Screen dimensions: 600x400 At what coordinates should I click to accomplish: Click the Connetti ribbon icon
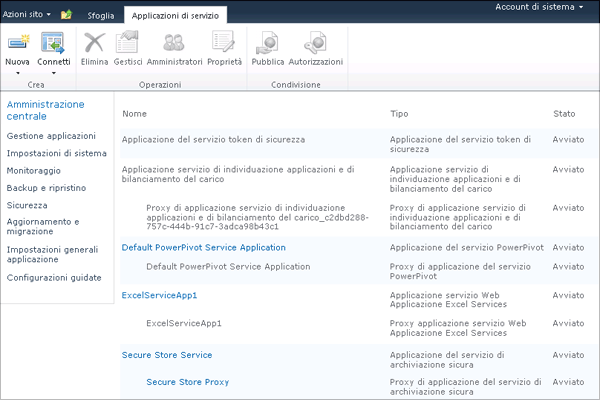(53, 43)
